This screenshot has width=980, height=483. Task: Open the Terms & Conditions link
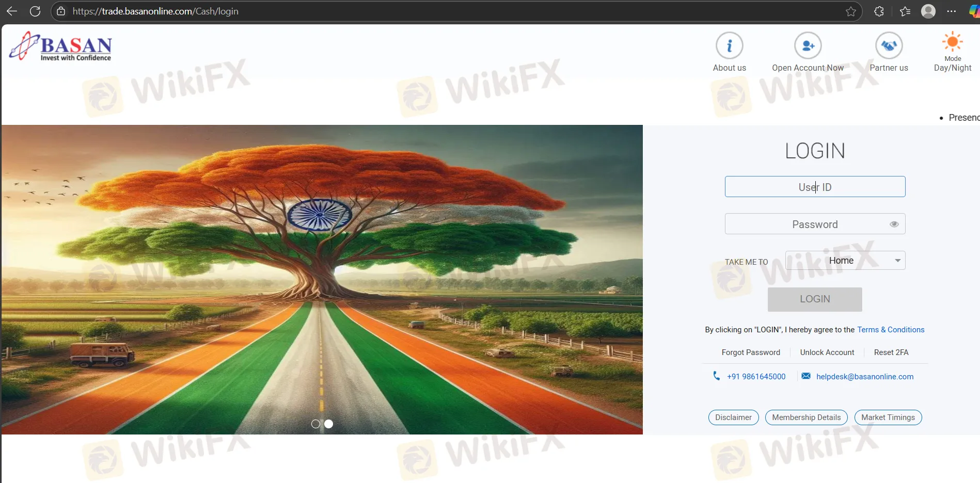point(890,330)
